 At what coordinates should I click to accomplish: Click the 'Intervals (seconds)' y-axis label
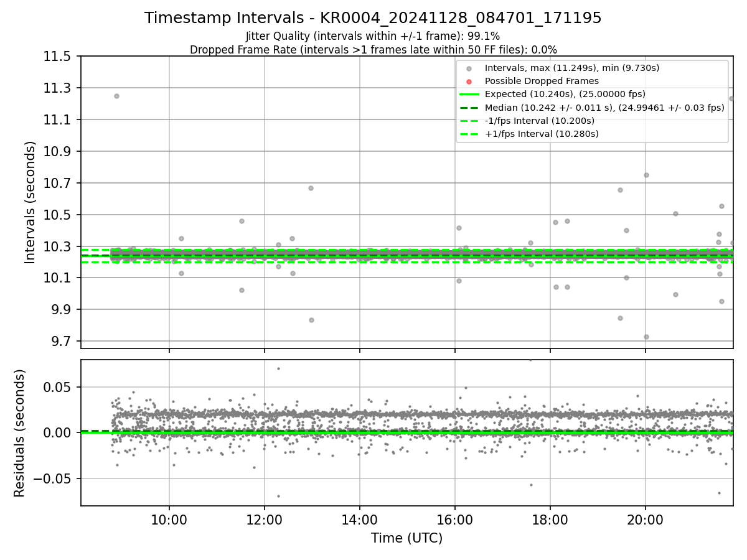click(x=31, y=202)
